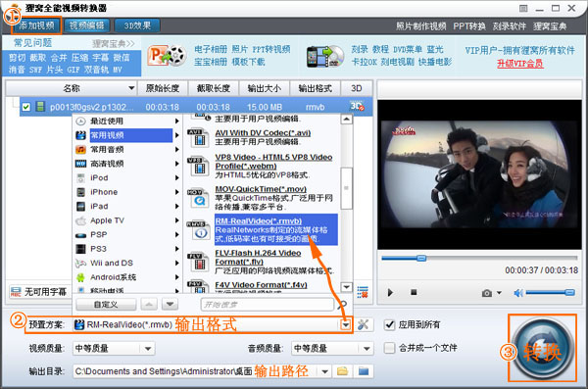Open 狸窝宝典 in top bar

tap(550, 26)
